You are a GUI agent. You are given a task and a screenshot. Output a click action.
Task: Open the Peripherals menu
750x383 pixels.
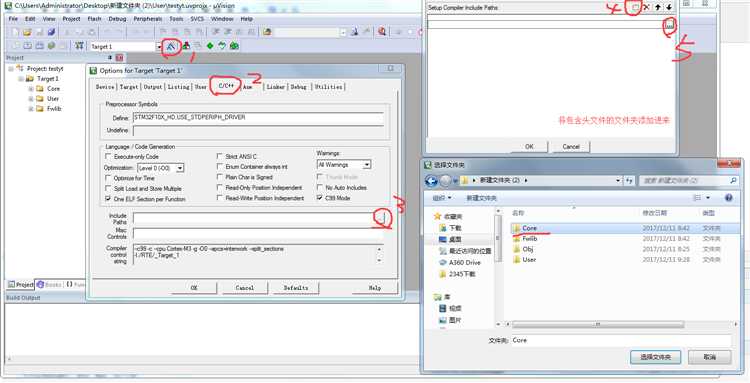[x=148, y=19]
